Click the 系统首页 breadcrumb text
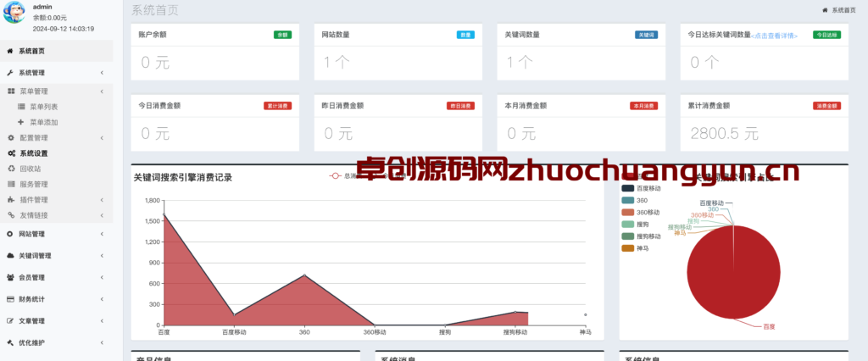 coord(843,10)
